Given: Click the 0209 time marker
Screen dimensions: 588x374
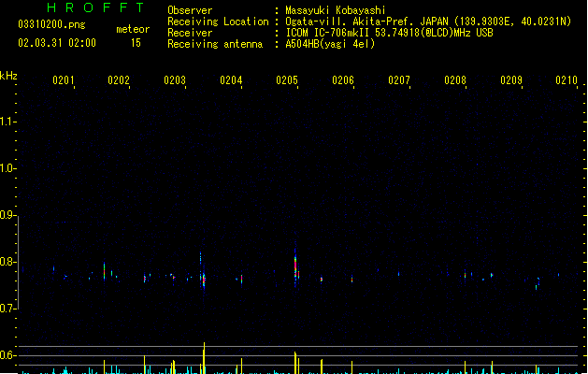Looking at the screenshot, I should coord(511,80).
